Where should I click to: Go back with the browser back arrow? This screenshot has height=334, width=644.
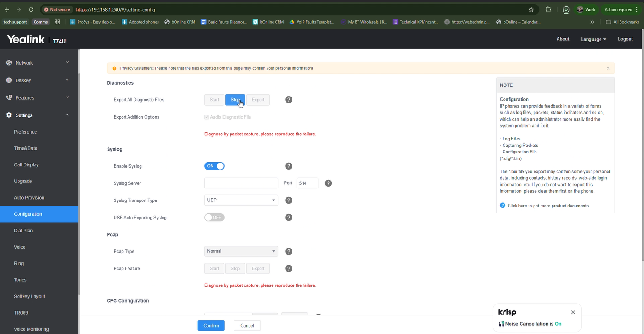[x=7, y=9]
